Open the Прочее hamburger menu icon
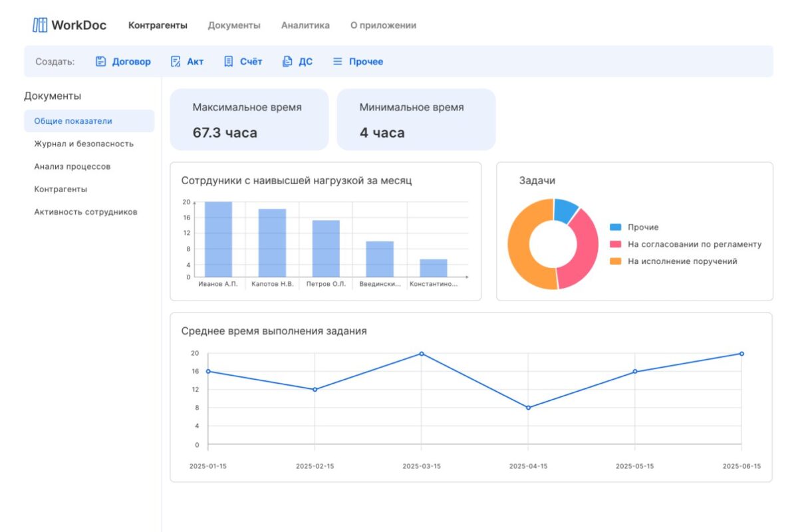The width and height of the screenshot is (798, 532). tap(338, 61)
